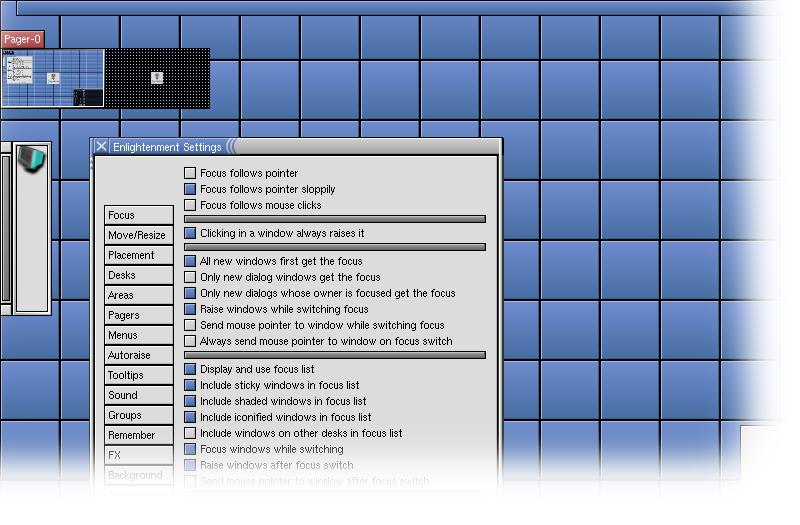Show the Tooltips settings tab
Screen dimensions: 800x525
click(x=139, y=375)
